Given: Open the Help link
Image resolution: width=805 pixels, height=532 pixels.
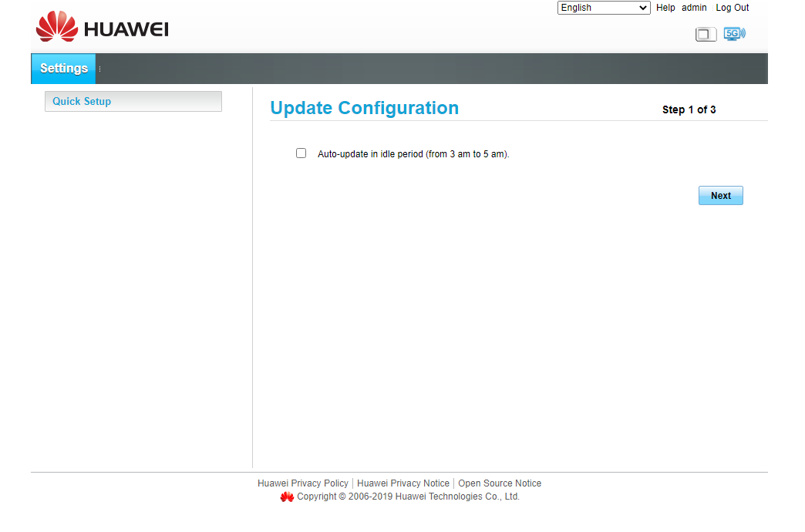Looking at the screenshot, I should [x=665, y=8].
